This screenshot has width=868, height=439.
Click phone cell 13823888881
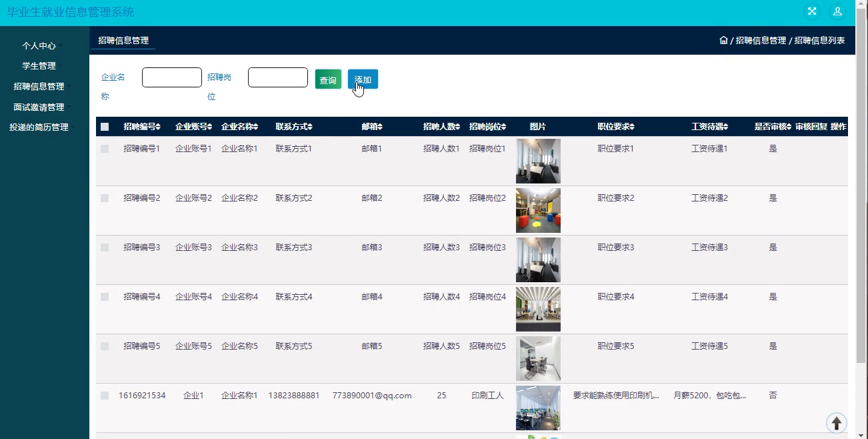294,396
